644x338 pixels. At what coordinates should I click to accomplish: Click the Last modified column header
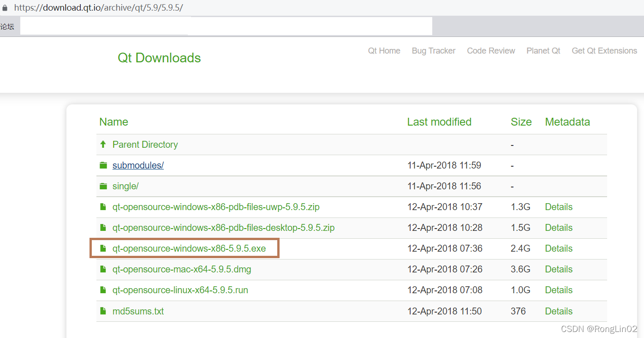click(439, 122)
